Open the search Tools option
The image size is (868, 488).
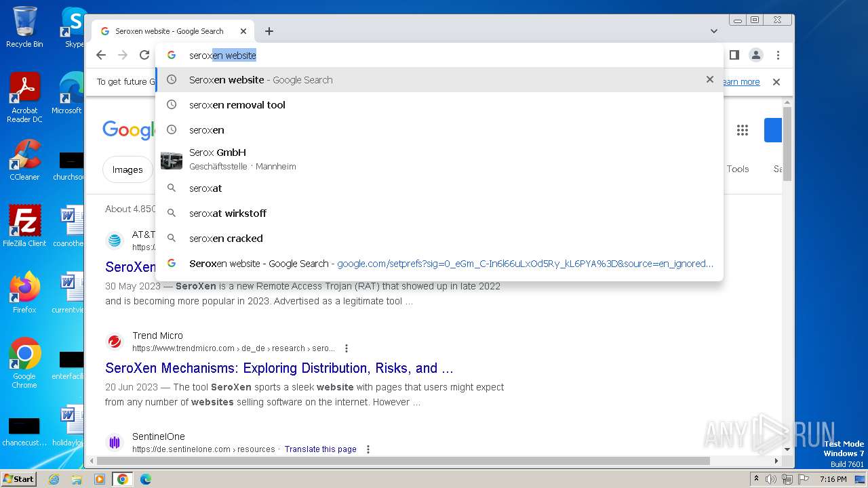(x=738, y=169)
